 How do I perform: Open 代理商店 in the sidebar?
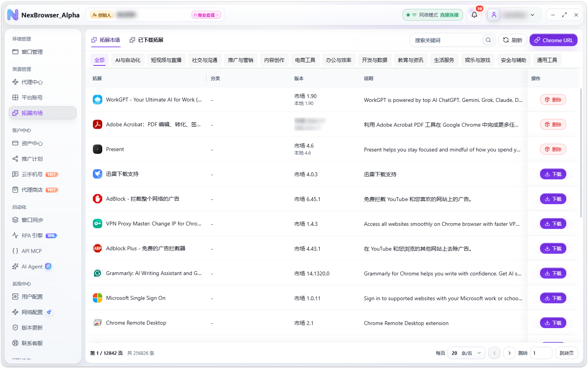43,190
